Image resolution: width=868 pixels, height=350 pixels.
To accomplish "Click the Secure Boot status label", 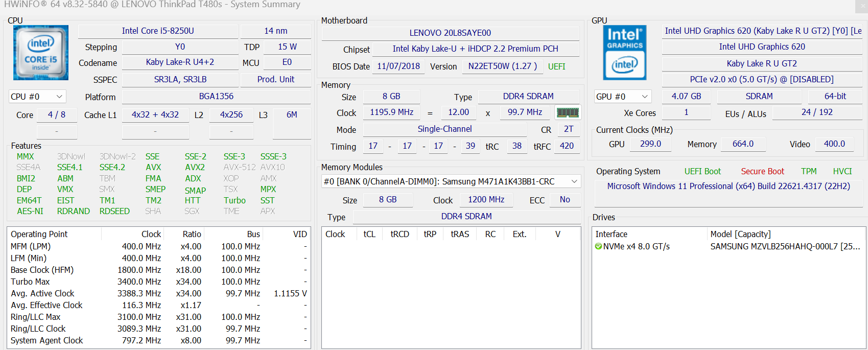I will pos(762,171).
